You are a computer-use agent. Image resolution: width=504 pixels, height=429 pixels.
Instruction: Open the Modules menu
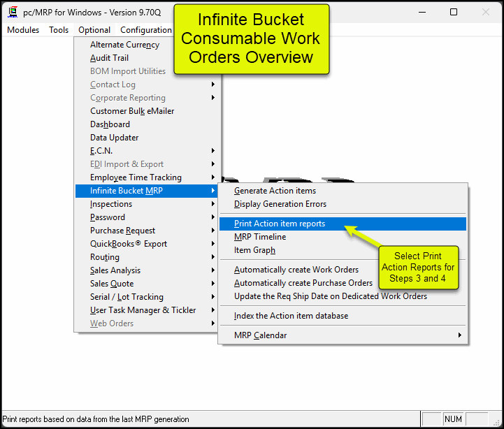pyautogui.click(x=23, y=30)
